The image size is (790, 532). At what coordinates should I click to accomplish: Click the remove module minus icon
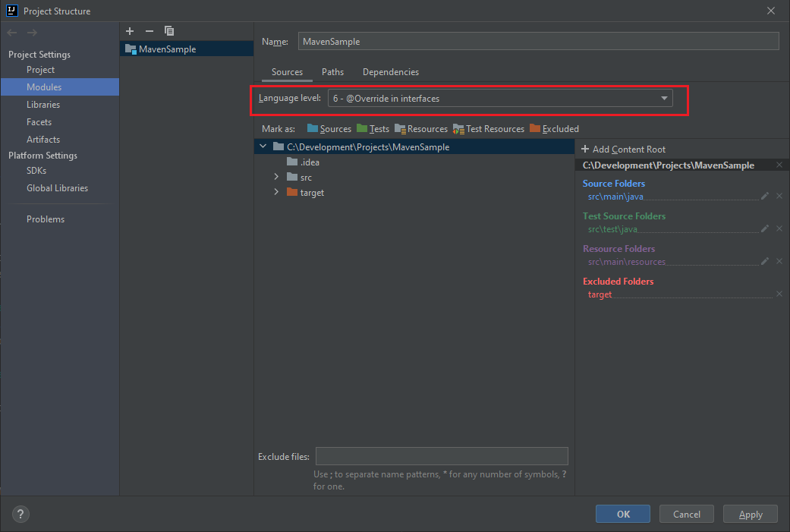point(149,31)
